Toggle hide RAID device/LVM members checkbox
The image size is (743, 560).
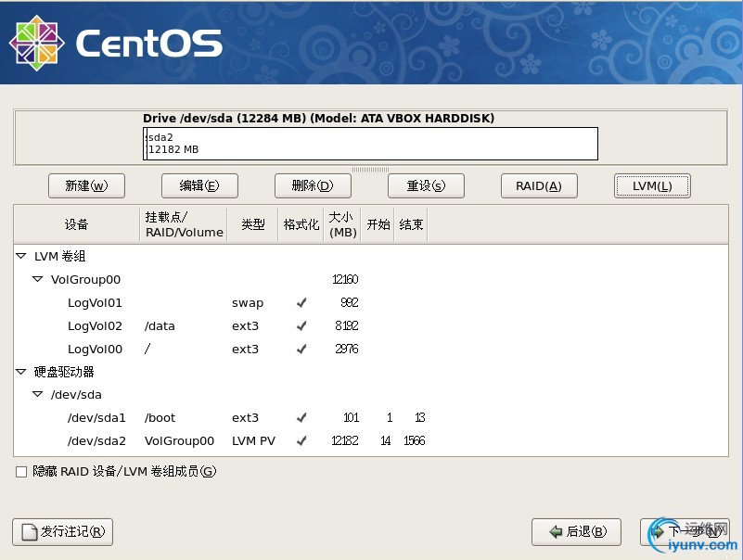pyautogui.click(x=21, y=472)
